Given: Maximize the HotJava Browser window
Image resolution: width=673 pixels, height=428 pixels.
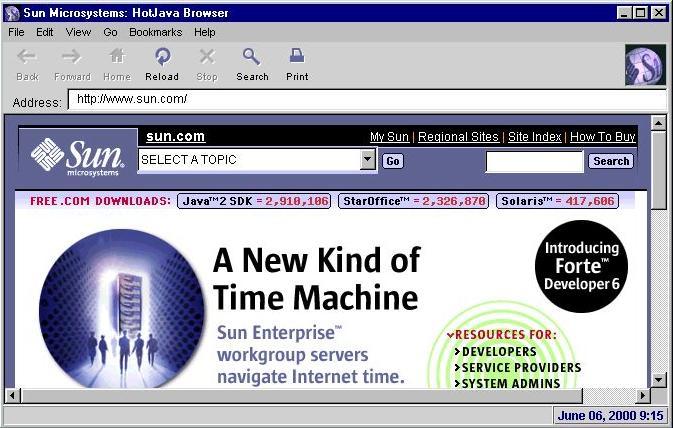Looking at the screenshot, I should tap(640, 13).
